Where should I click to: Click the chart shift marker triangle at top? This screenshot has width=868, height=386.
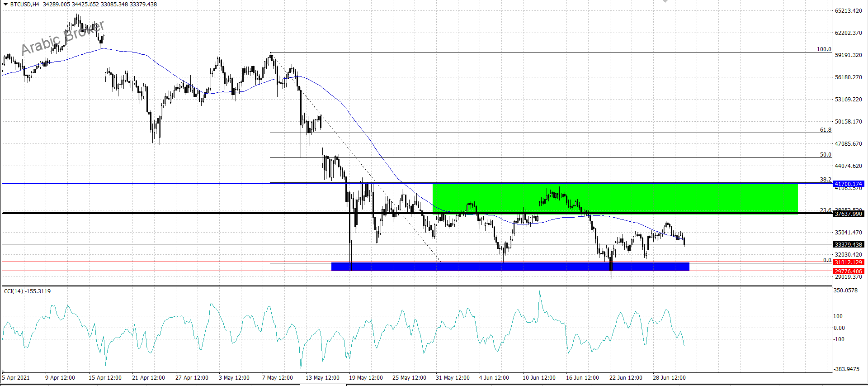(x=665, y=1)
